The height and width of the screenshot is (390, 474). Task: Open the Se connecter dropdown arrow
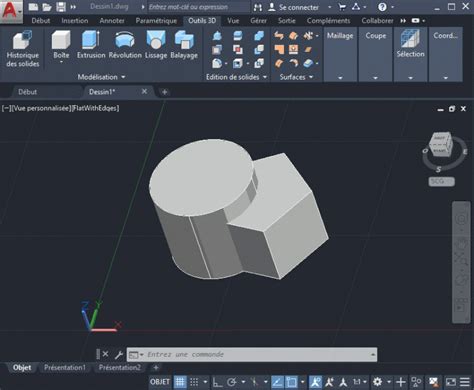click(330, 7)
